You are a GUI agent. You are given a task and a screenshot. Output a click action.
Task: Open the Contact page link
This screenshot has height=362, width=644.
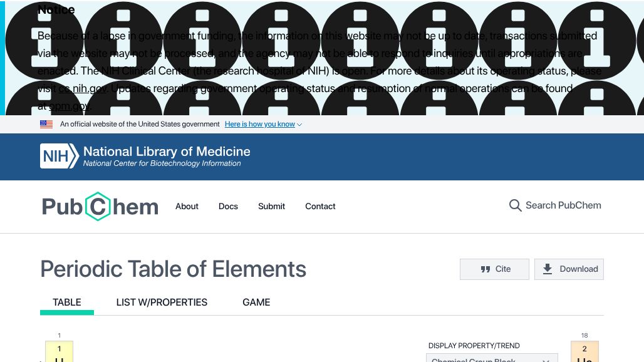pyautogui.click(x=320, y=206)
